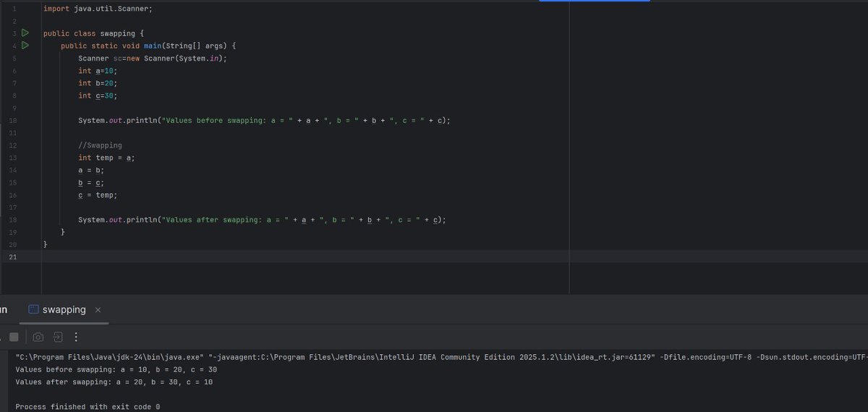The image size is (868, 412).
Task: Click the 'b = c;' statement
Action: (91, 182)
